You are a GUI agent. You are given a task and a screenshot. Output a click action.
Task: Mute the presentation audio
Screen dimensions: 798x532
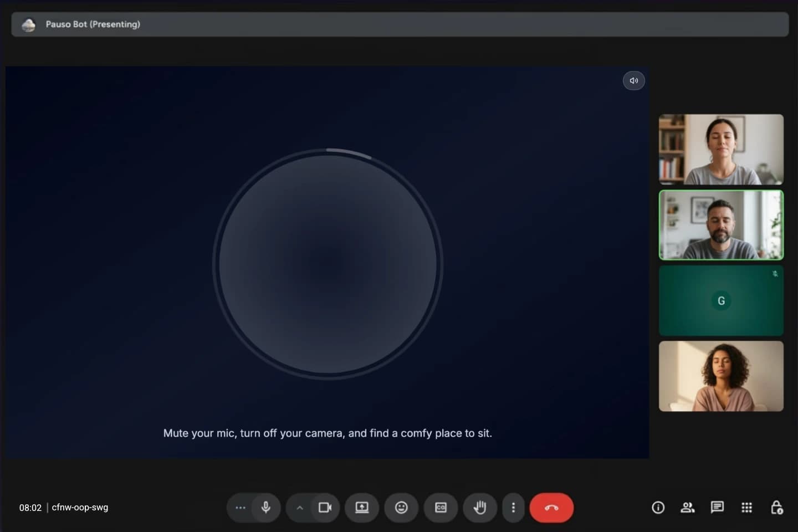(633, 80)
